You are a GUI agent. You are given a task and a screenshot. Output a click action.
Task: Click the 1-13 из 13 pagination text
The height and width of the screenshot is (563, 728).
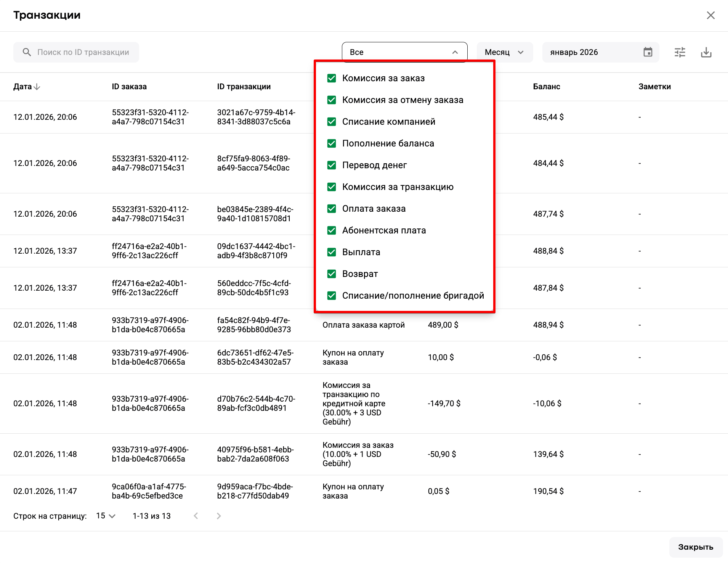(151, 516)
